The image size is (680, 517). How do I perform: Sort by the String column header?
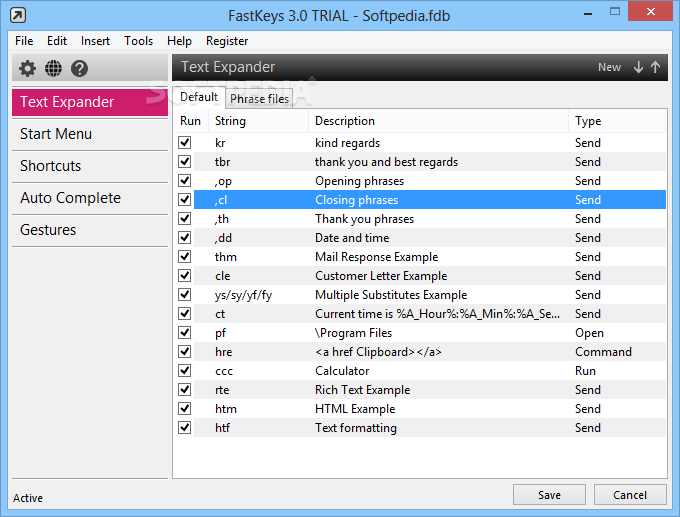[x=258, y=121]
